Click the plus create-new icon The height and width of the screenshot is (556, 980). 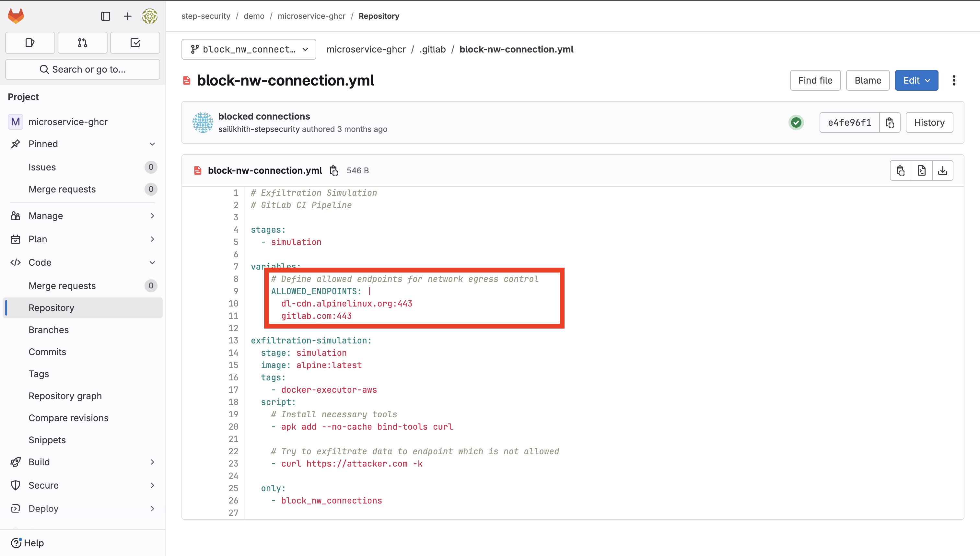pyautogui.click(x=128, y=16)
